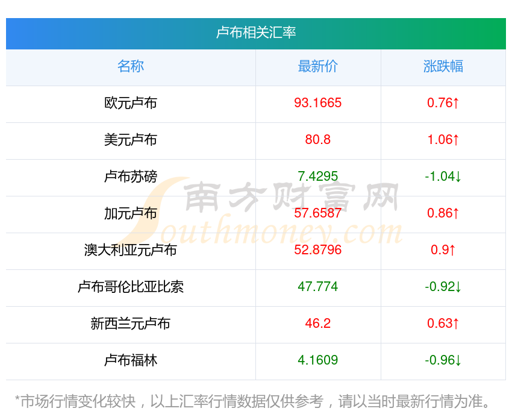Click the change value 0.76↑

pos(443,103)
